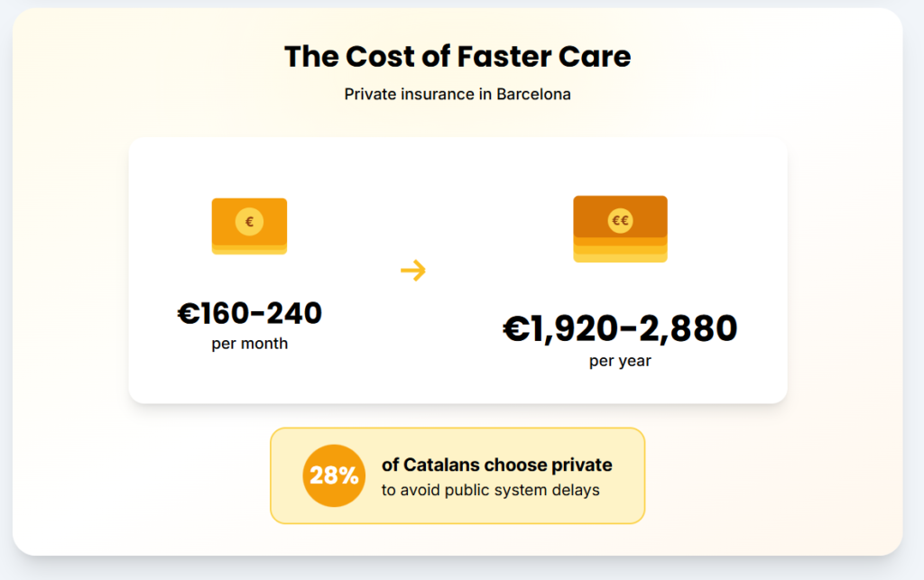This screenshot has width=924, height=580.
Task: Click "to avoid public system delays" text
Action: pyautogui.click(x=491, y=491)
